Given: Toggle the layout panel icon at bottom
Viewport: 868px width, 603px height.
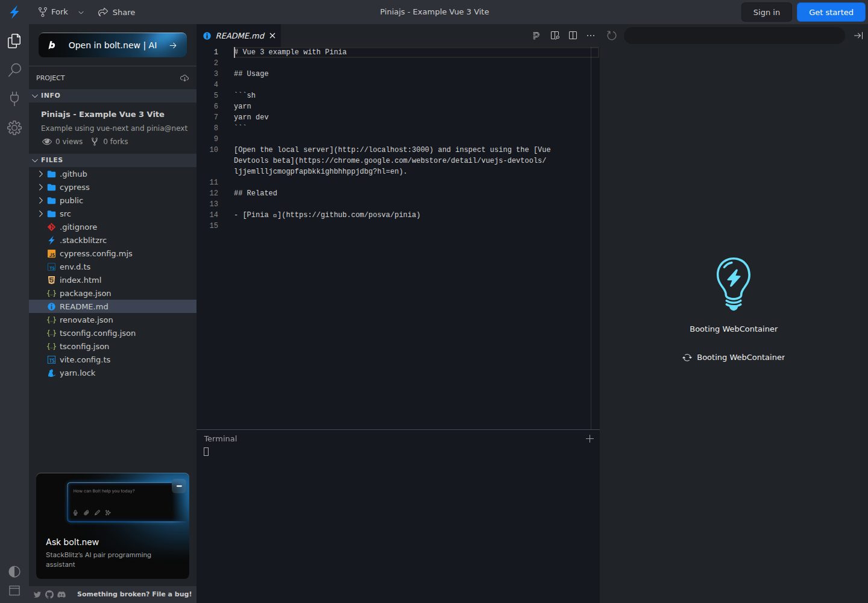Looking at the screenshot, I should pos(14,590).
